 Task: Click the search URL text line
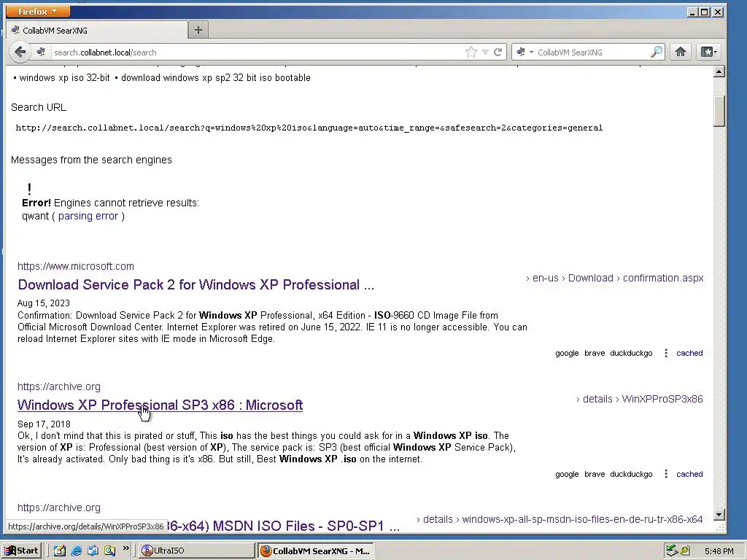tap(309, 128)
